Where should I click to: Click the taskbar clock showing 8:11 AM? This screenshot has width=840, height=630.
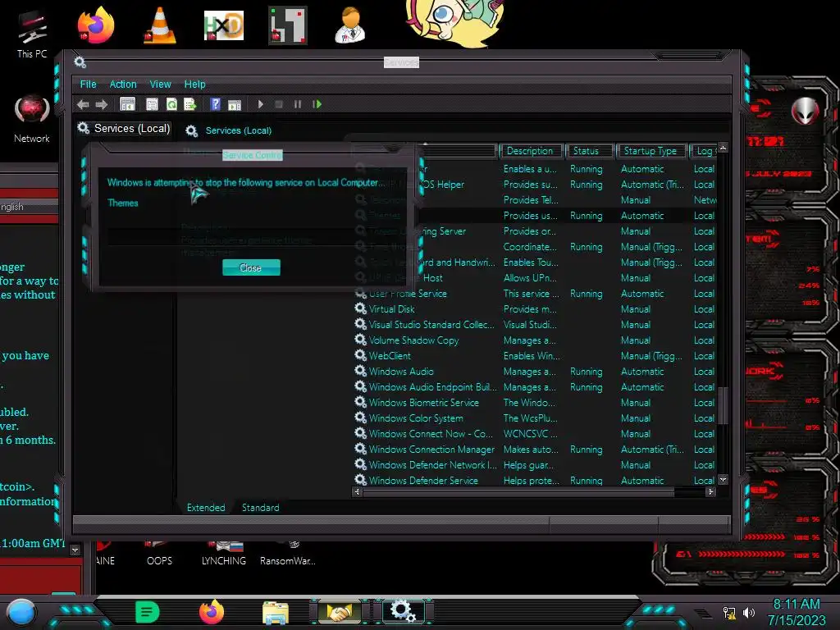(x=797, y=612)
